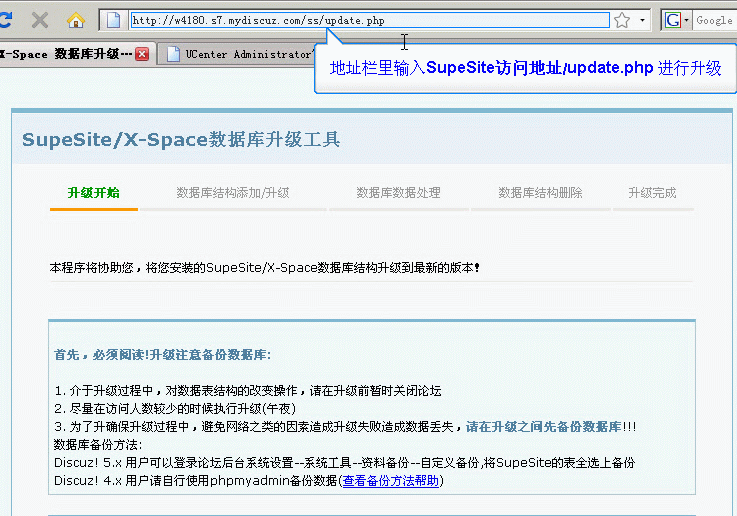Click the URL address bar field
737x516 pixels.
360,20
